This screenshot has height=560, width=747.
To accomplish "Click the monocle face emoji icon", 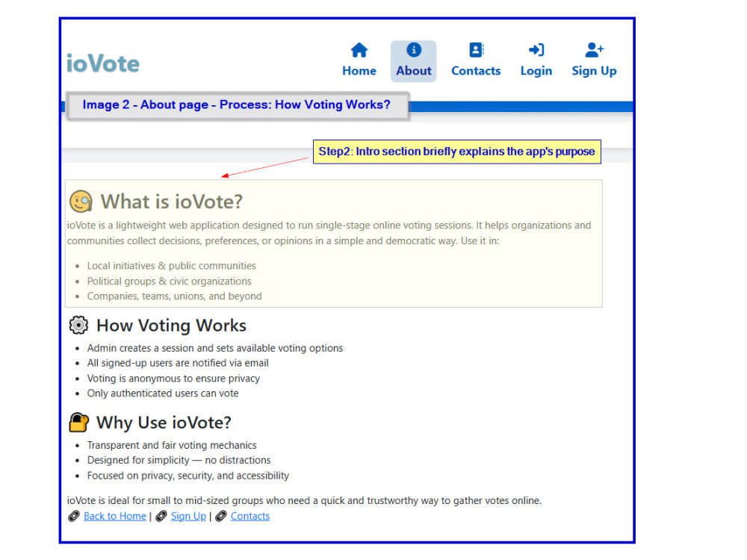I will tap(81, 202).
